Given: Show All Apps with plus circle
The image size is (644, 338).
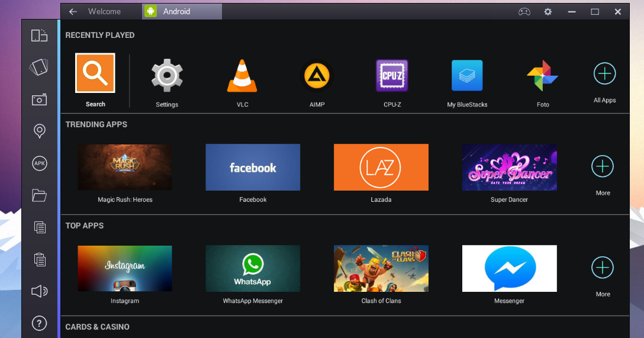Looking at the screenshot, I should (604, 74).
